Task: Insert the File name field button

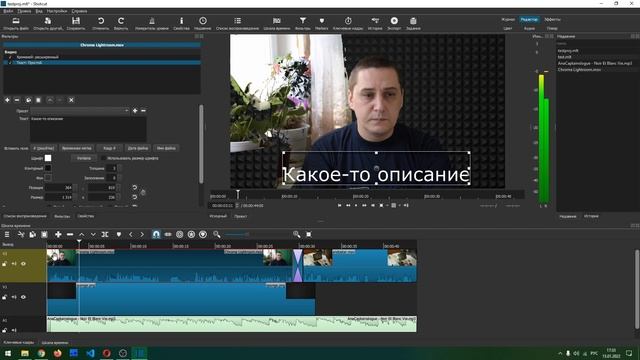Action: (166, 148)
